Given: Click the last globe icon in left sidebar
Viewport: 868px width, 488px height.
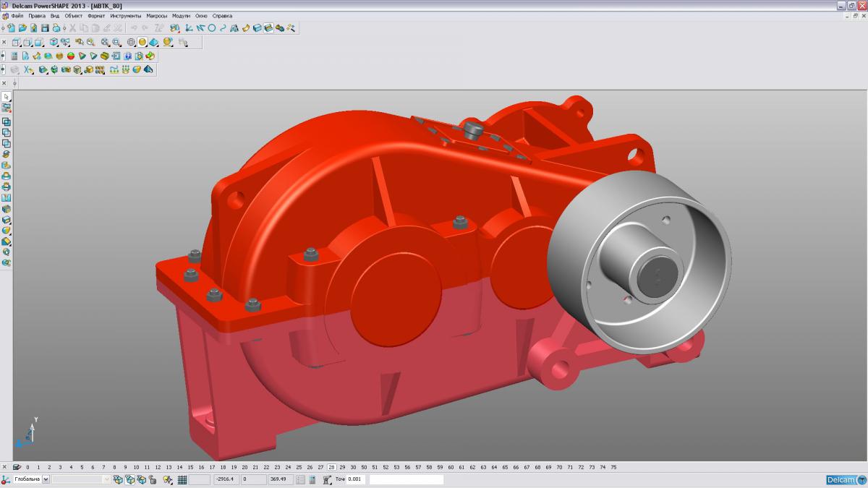Looking at the screenshot, I should click(7, 262).
